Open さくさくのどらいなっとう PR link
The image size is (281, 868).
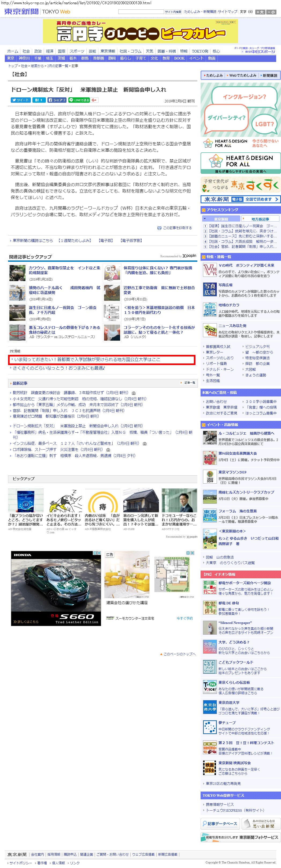(59, 368)
